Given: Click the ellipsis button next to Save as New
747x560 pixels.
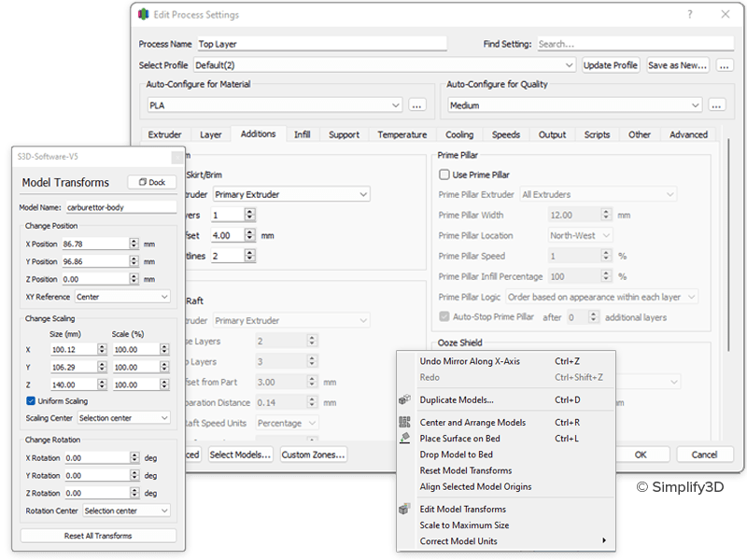Looking at the screenshot, I should click(x=725, y=64).
